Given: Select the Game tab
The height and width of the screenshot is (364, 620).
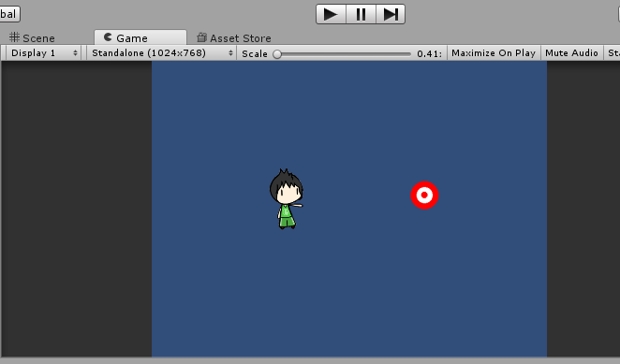Looking at the screenshot, I should (140, 37).
